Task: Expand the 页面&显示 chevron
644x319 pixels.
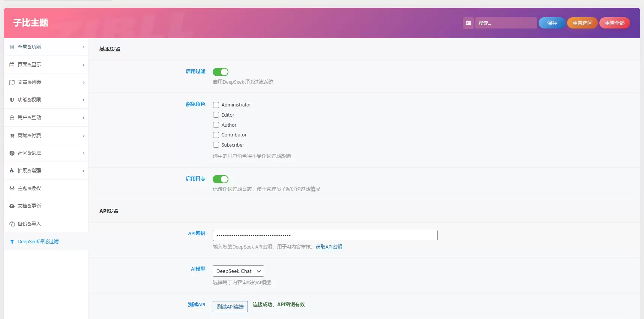Action: pyautogui.click(x=84, y=65)
